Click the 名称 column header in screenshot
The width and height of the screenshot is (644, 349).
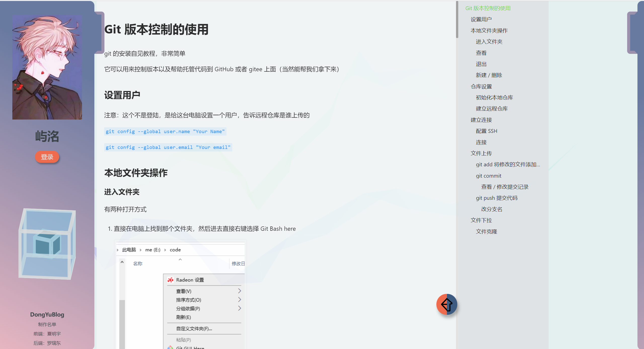[x=138, y=263]
